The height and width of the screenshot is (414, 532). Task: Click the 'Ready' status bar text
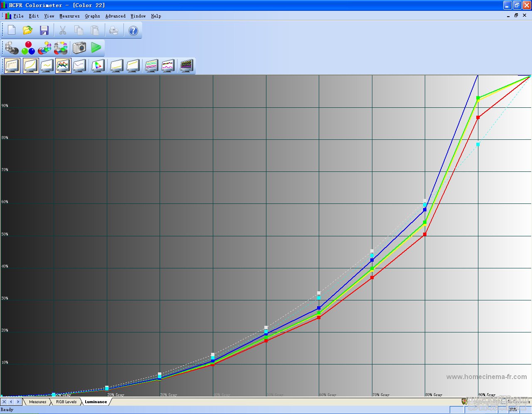coord(7,409)
